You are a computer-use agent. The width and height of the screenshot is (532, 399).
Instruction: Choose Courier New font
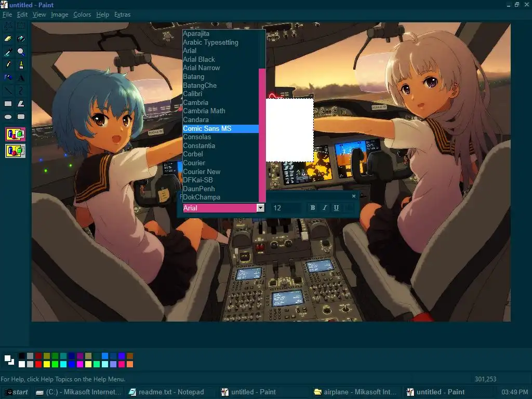(x=220, y=171)
